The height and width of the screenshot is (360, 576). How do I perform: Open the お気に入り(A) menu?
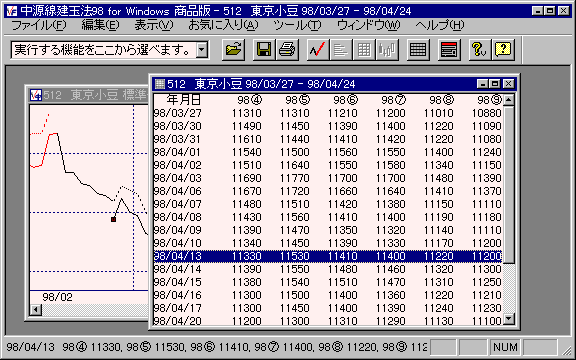click(223, 25)
